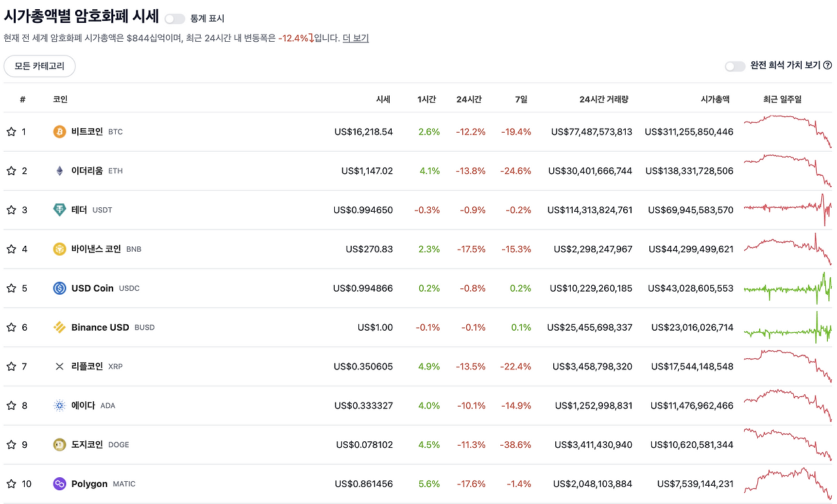Click the orange Bitcoin coin logo
Image resolution: width=837 pixels, height=504 pixels.
60,131
